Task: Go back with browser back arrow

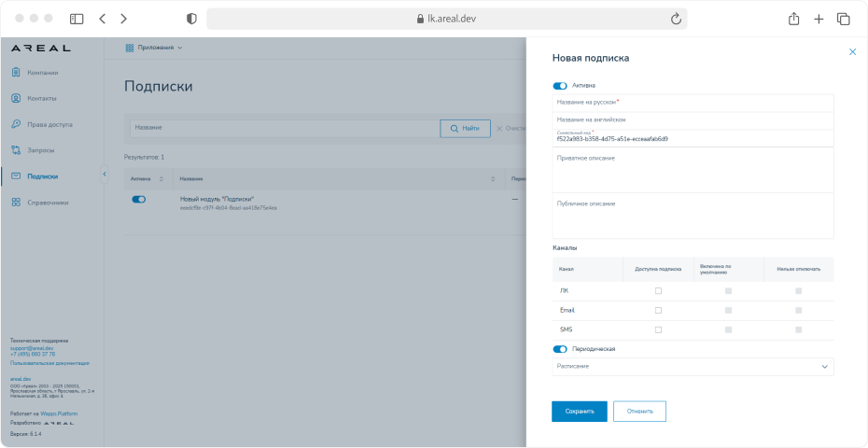Action: tap(102, 19)
